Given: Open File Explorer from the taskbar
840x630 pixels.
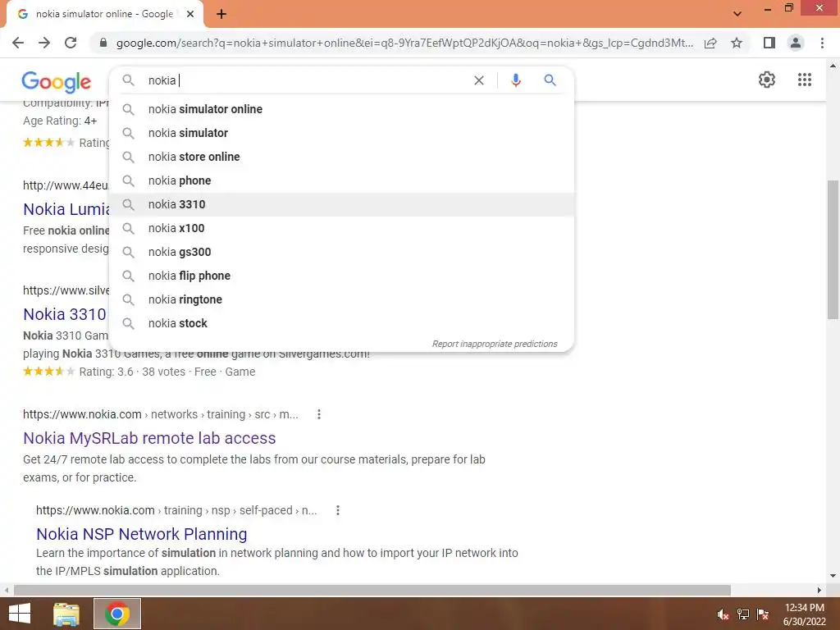Looking at the screenshot, I should pyautogui.click(x=66, y=614).
